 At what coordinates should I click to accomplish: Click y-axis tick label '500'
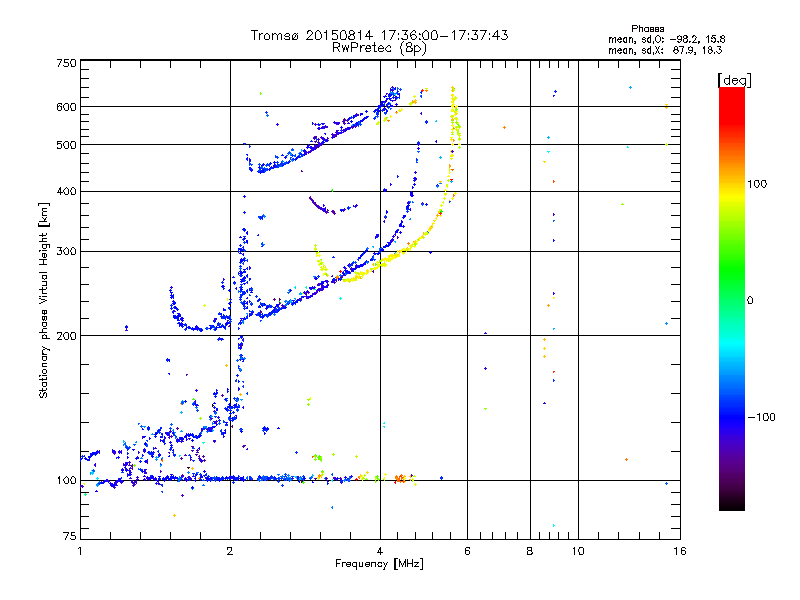tap(66, 145)
